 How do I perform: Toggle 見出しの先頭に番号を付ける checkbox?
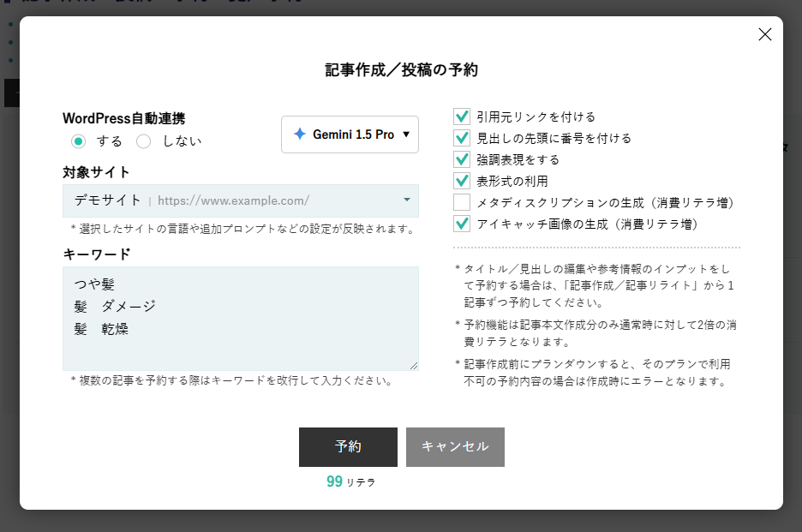coord(462,138)
